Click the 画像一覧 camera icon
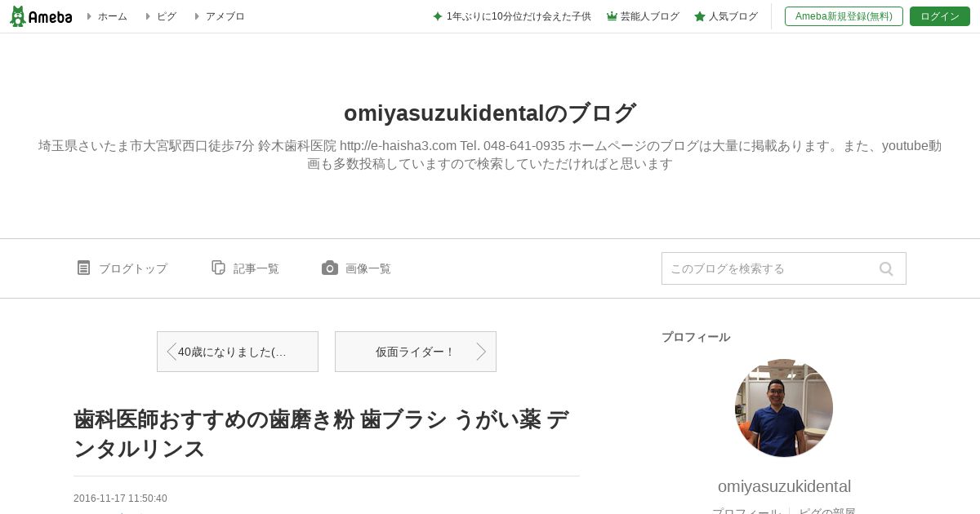Screen dimensions: 980x514 click(x=330, y=268)
